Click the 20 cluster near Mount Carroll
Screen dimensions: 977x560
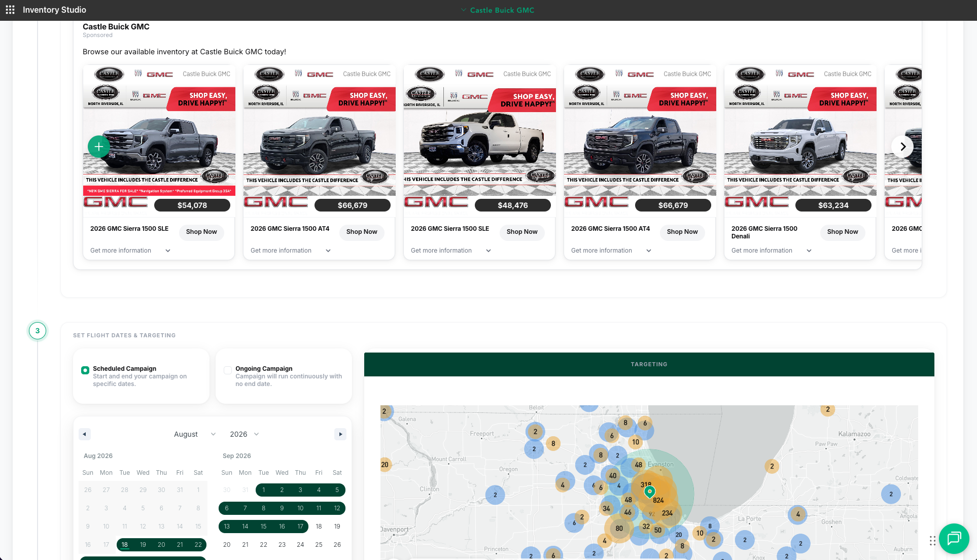(385, 465)
